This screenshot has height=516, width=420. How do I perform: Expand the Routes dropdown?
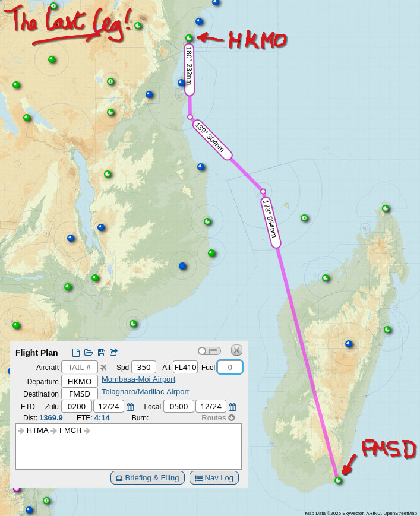pos(218,417)
